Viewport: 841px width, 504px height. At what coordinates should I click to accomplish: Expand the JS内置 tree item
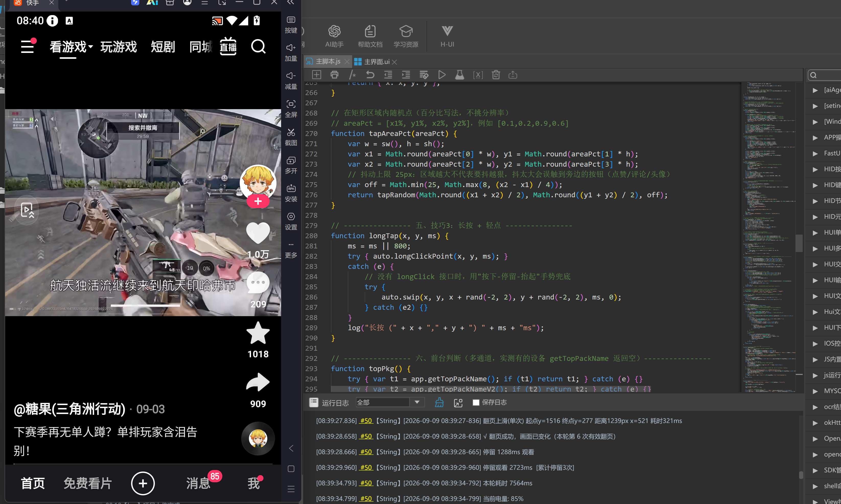(815, 360)
